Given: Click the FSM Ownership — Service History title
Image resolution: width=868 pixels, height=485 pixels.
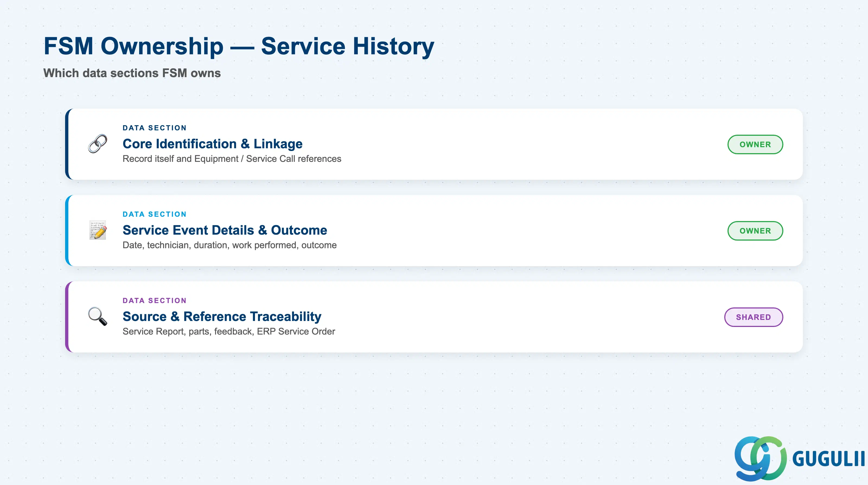Looking at the screenshot, I should [239, 46].
